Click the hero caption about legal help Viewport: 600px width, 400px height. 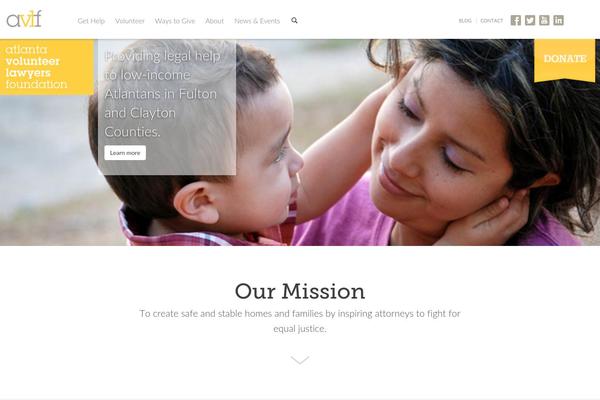(162, 94)
